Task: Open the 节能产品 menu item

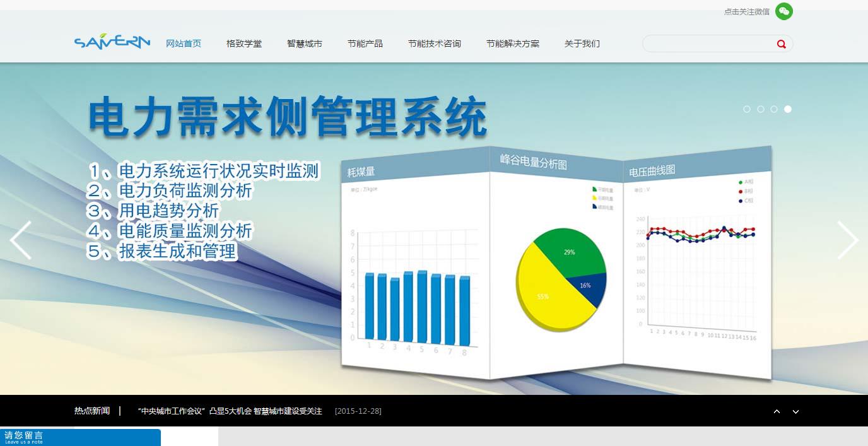Action: point(365,44)
